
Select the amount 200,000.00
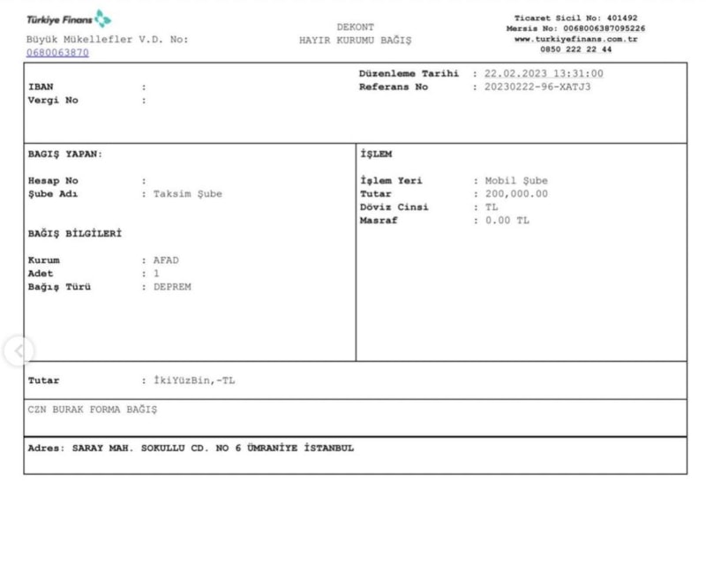click(x=516, y=194)
